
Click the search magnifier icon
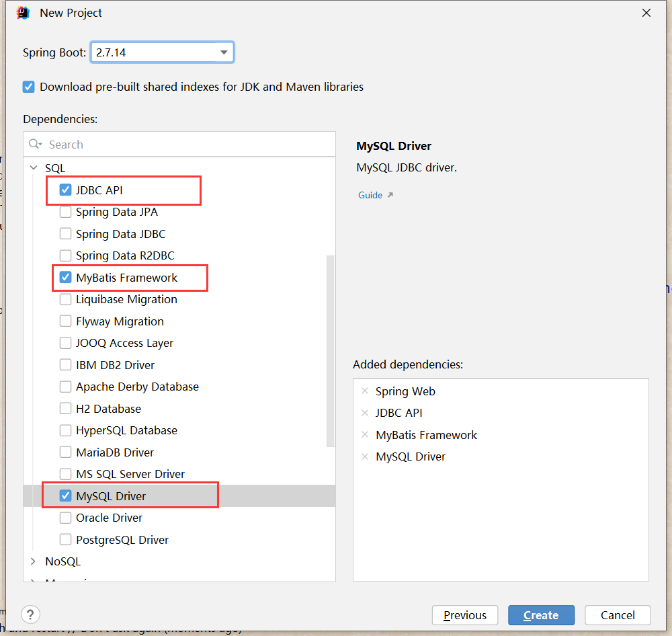coord(35,145)
